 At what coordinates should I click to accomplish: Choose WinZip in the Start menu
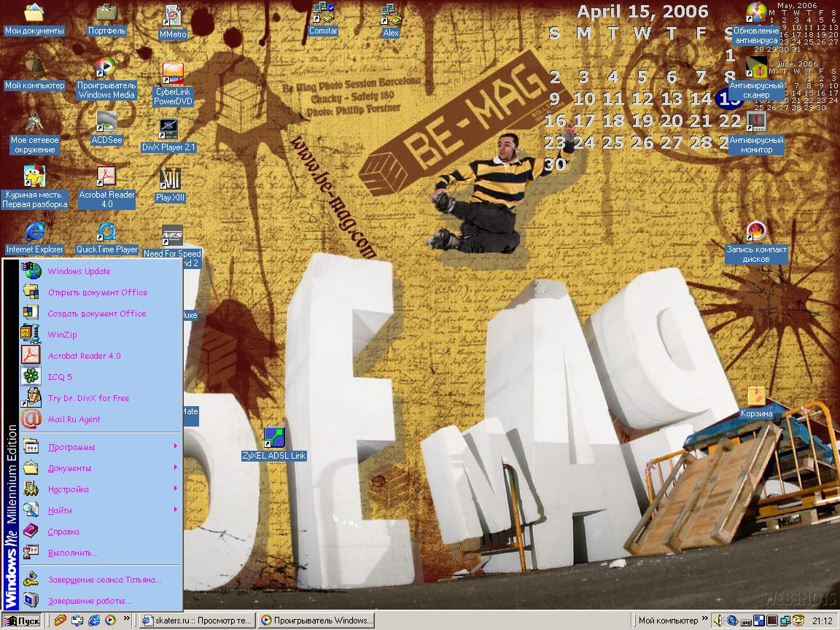tap(62, 335)
